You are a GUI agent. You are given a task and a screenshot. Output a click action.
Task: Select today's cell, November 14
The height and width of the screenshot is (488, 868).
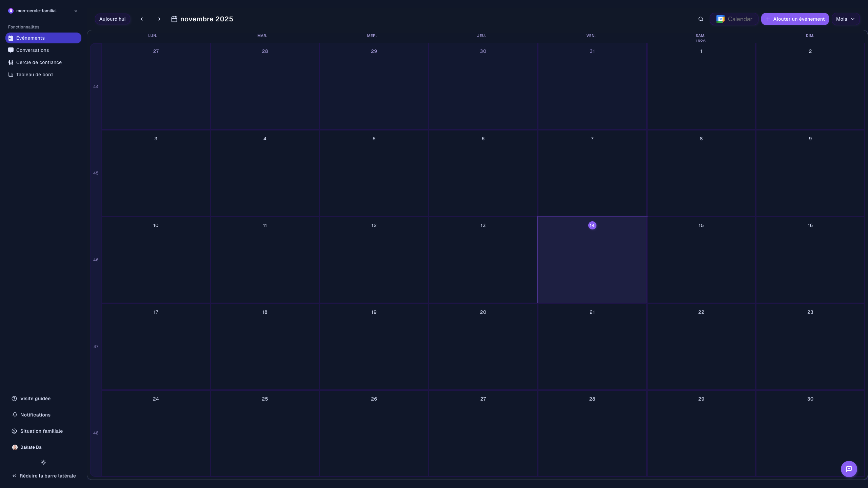(592, 260)
